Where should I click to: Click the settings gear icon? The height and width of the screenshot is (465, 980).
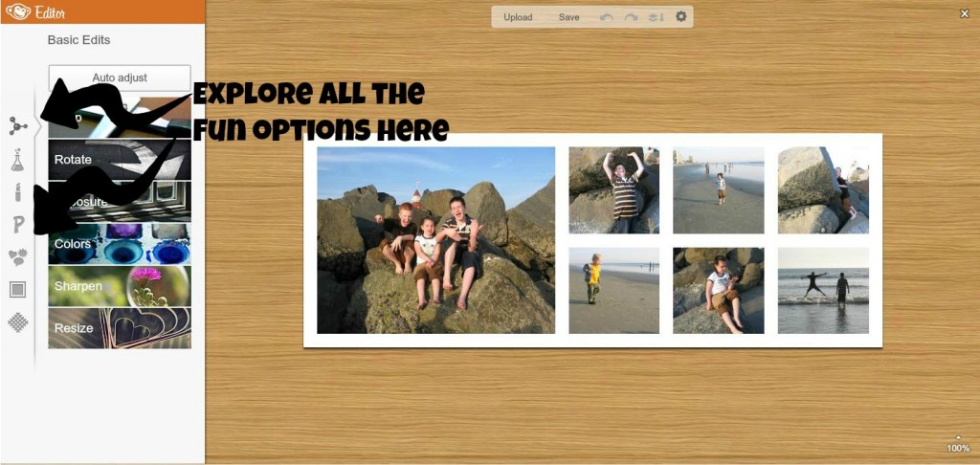pos(680,17)
